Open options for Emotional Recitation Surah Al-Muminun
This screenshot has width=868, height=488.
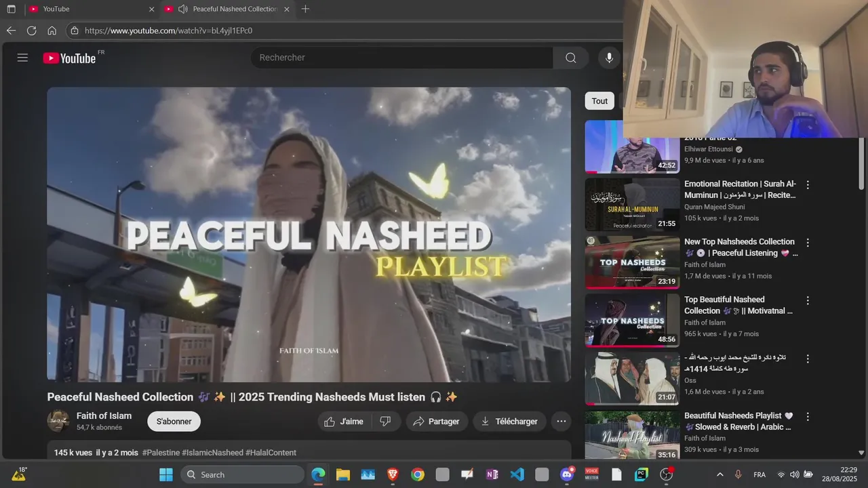point(808,184)
